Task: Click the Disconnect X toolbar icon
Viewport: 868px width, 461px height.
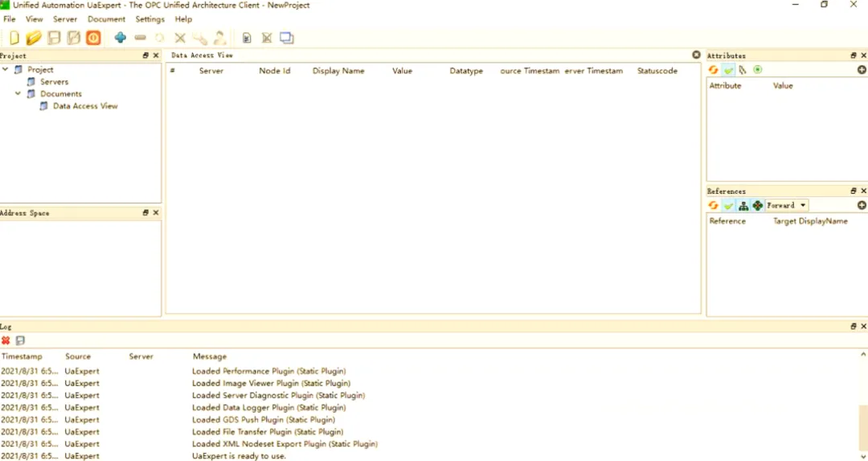Action: click(x=180, y=38)
